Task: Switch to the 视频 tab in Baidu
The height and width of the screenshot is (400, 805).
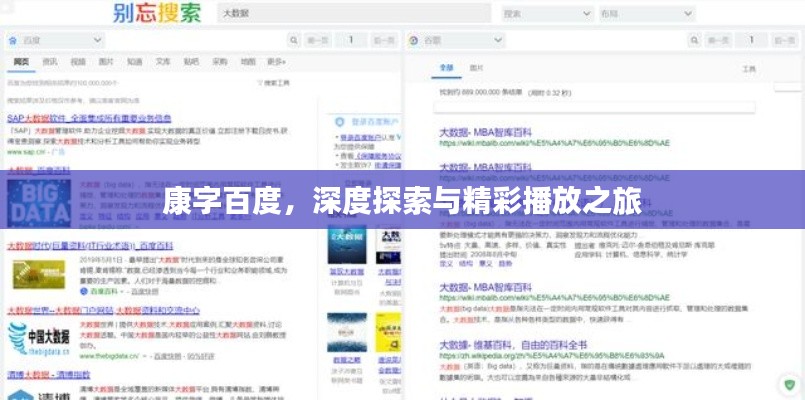Action: pyautogui.click(x=78, y=62)
